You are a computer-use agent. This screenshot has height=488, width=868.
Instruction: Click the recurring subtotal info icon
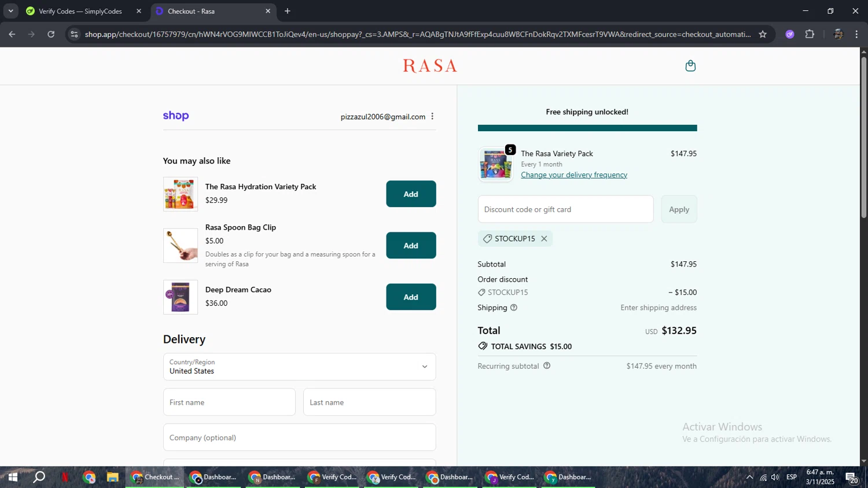[x=547, y=366]
